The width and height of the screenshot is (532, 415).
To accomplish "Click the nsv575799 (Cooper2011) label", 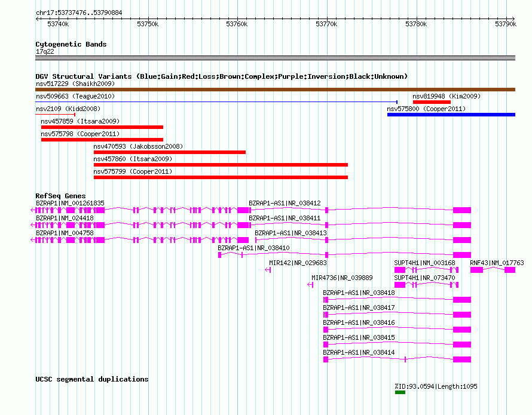I will coord(133,171).
